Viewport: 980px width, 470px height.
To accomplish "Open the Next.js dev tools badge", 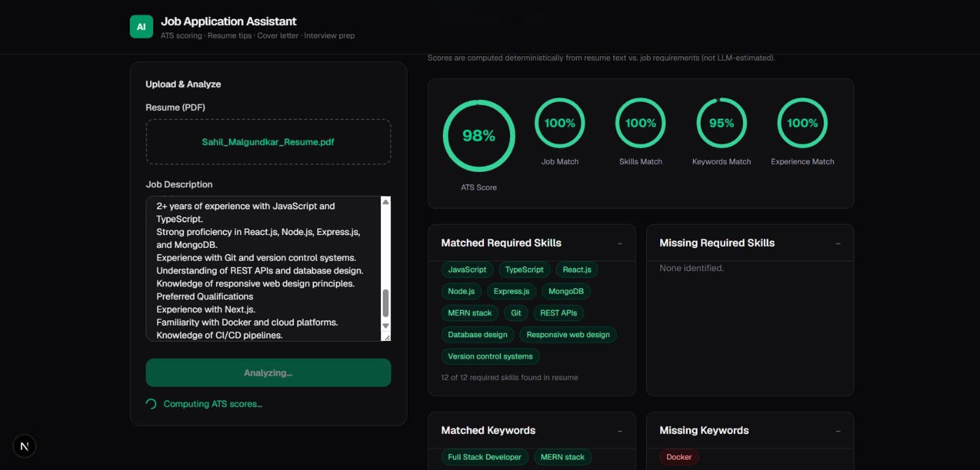I will click(x=24, y=446).
